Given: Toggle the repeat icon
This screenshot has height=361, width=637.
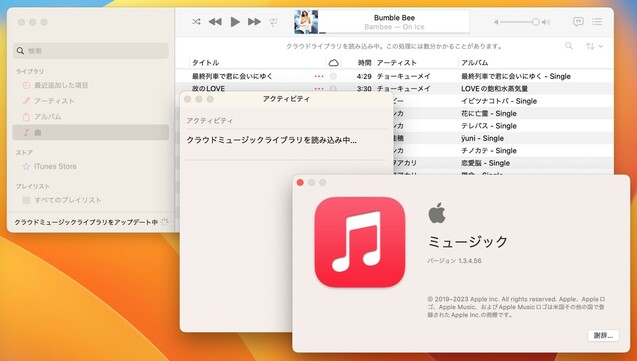Looking at the screenshot, I should pyautogui.click(x=273, y=22).
